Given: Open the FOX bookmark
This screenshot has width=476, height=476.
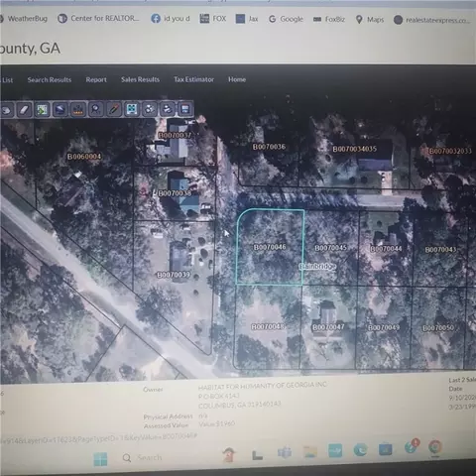Looking at the screenshot, I should pyautogui.click(x=213, y=19).
